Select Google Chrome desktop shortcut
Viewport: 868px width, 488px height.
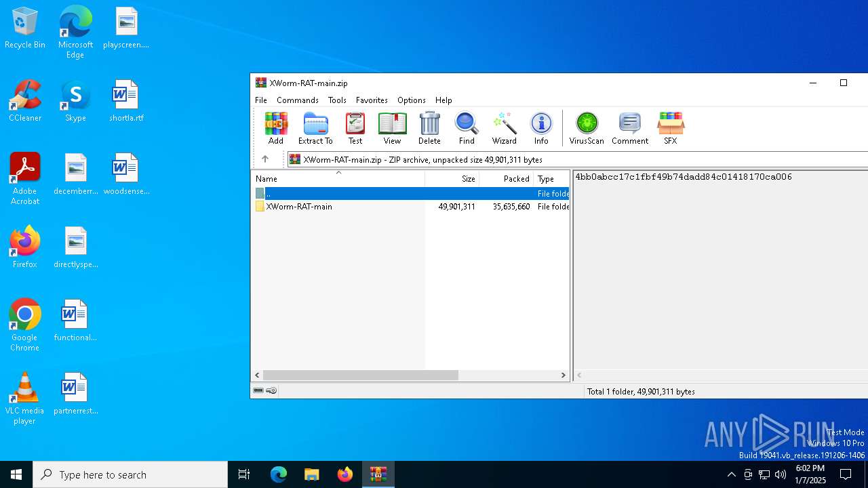click(25, 325)
